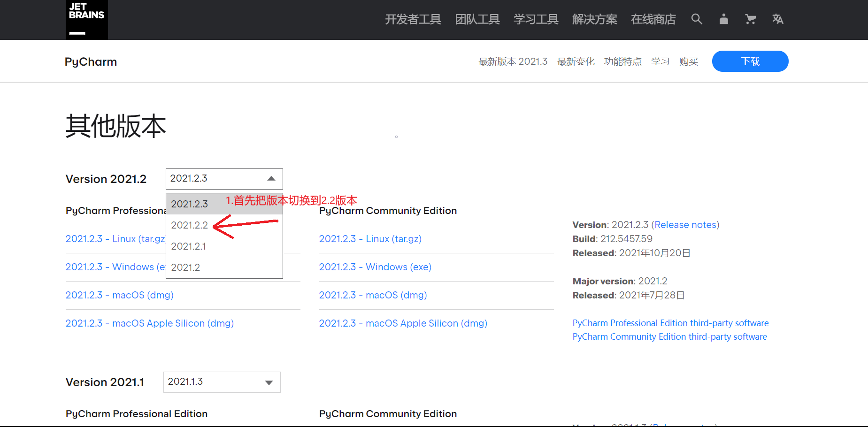
Task: Select 2021.2 in the version list
Action: [224, 267]
